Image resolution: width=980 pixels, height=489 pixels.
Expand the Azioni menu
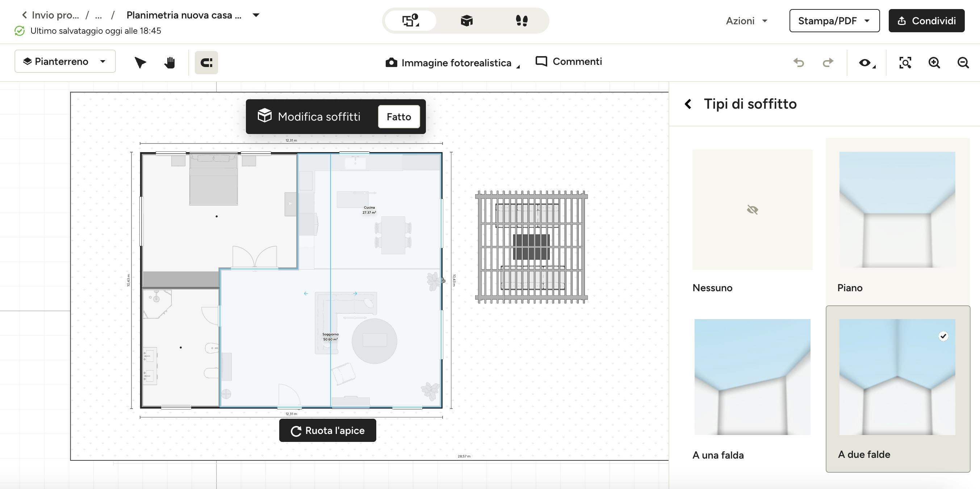click(x=746, y=21)
